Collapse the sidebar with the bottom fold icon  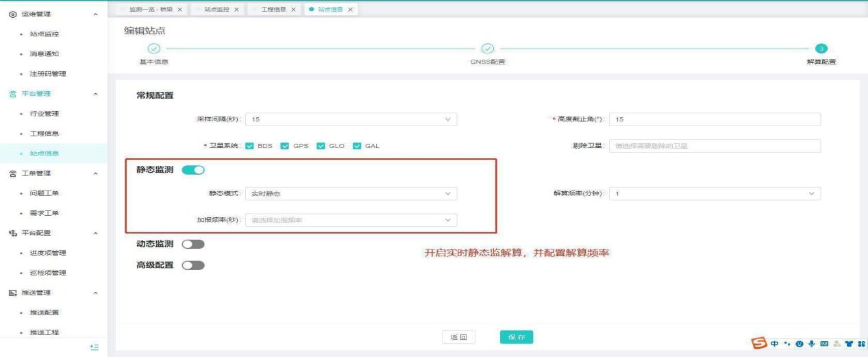tap(95, 348)
